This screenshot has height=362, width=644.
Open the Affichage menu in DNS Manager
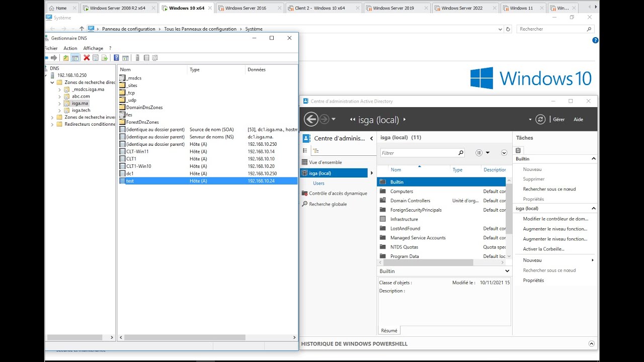(93, 48)
